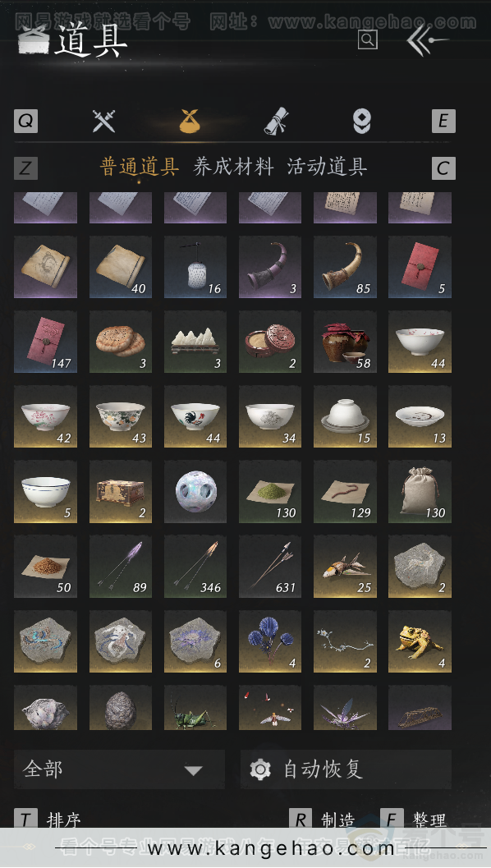This screenshot has width=491, height=868.
Task: Select the coin stack category icon
Action: pyautogui.click(x=362, y=121)
